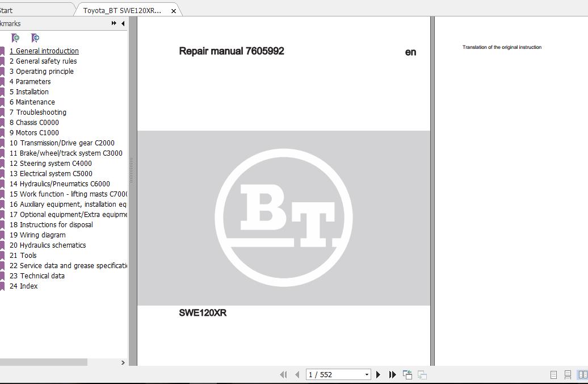Jump to the selected bookmark

pyautogui.click(x=35, y=38)
